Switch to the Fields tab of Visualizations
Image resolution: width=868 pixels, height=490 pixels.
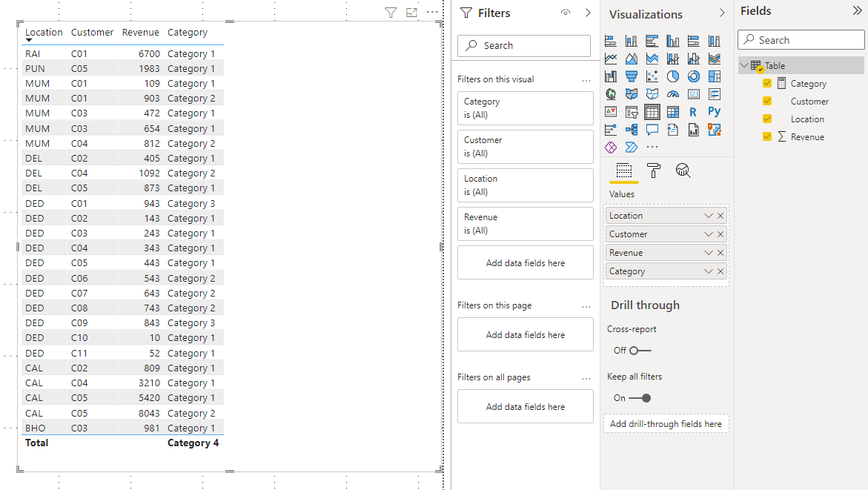pyautogui.click(x=624, y=170)
